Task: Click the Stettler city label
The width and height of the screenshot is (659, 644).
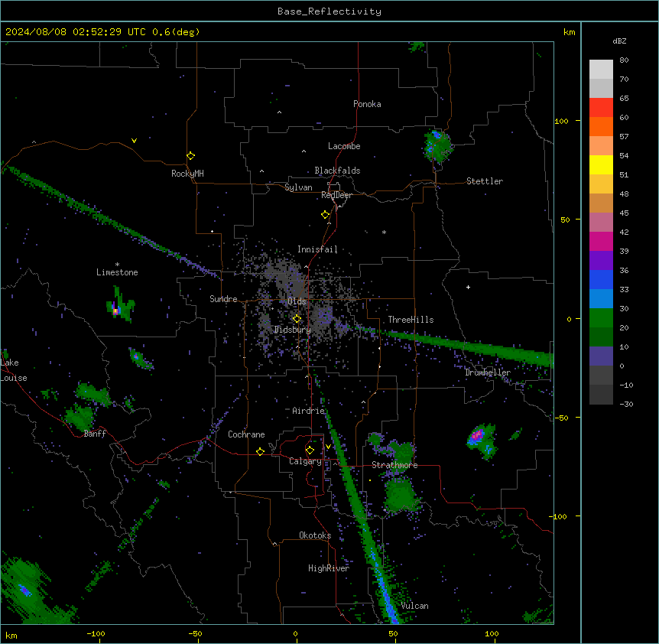Action: point(485,181)
